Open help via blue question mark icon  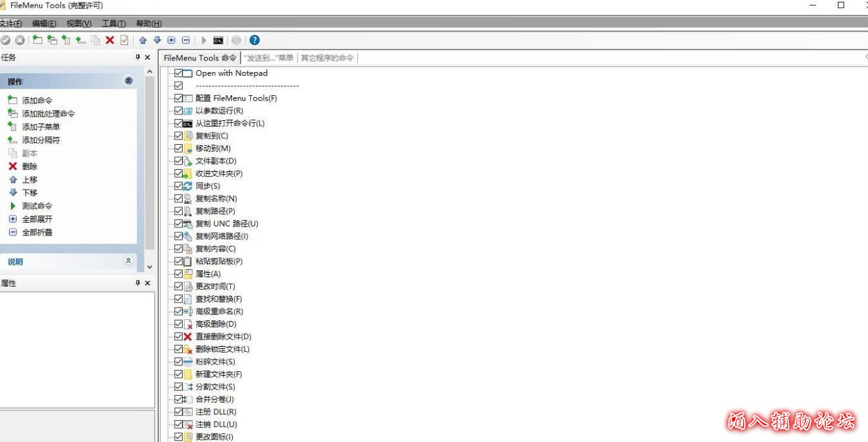click(255, 40)
